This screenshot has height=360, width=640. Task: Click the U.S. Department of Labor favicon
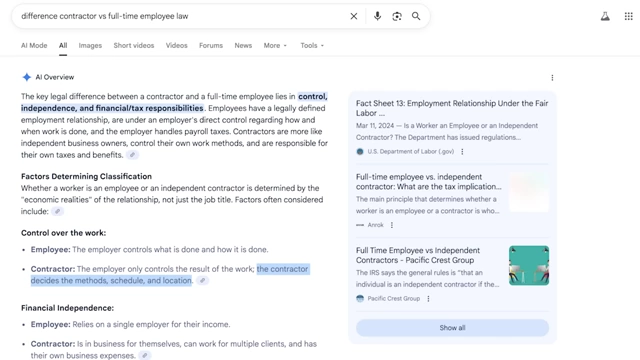pos(360,151)
